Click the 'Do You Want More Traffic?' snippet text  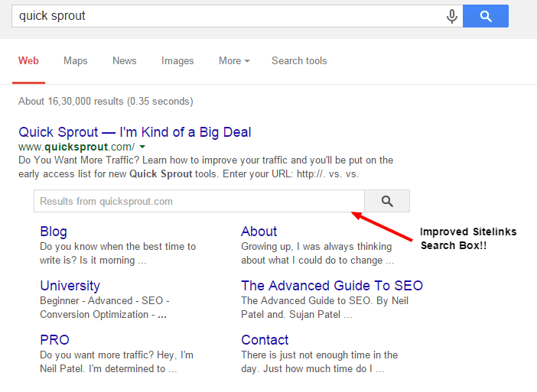pos(206,167)
